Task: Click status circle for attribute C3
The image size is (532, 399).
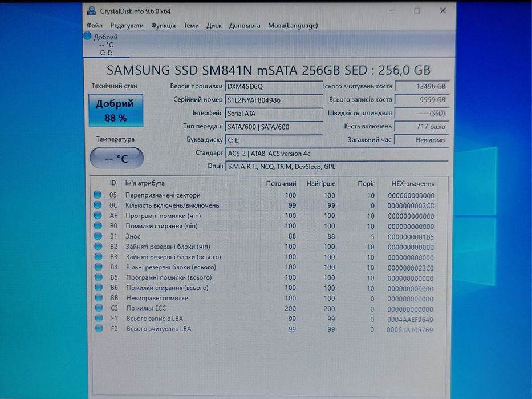Action: [x=99, y=308]
